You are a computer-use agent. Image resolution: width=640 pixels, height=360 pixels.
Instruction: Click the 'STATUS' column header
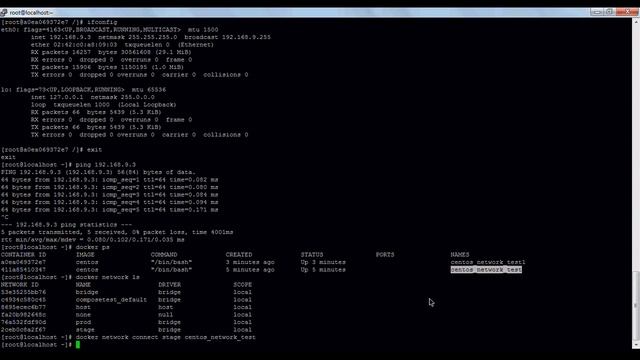(312, 255)
